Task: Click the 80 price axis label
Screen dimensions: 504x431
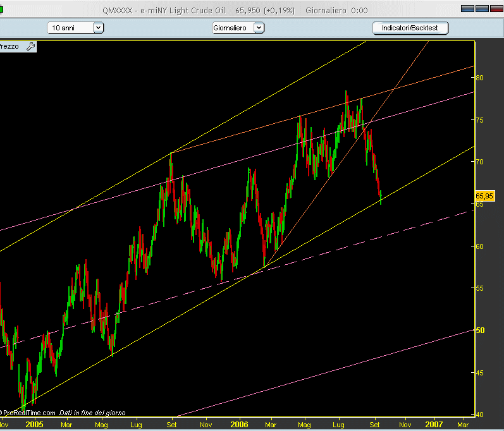Action: (479, 78)
